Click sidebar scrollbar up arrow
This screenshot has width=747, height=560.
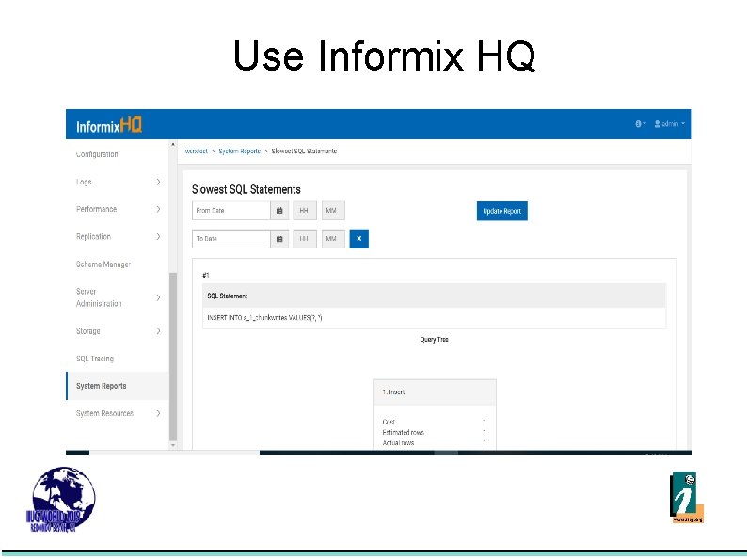pos(173,144)
